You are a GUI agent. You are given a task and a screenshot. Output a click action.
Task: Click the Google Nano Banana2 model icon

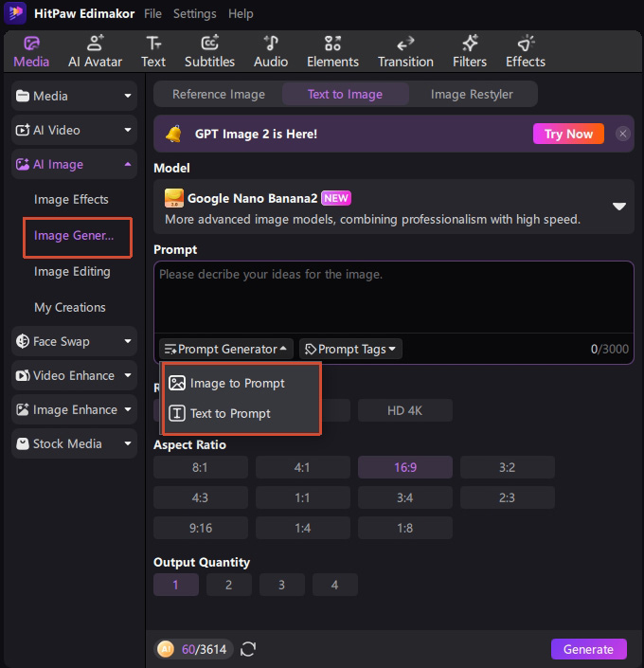[x=173, y=198]
